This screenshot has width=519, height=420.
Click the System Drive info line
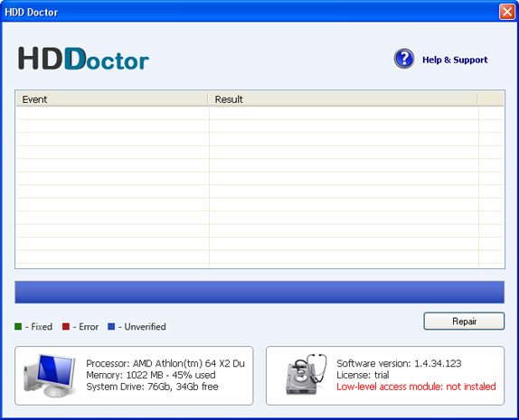[x=152, y=387]
